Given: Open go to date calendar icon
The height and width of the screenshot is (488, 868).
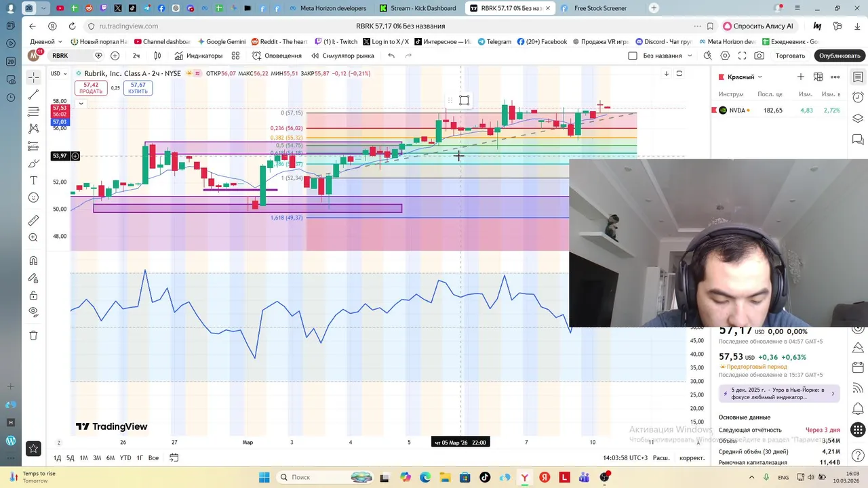Looking at the screenshot, I should pyautogui.click(x=174, y=457).
